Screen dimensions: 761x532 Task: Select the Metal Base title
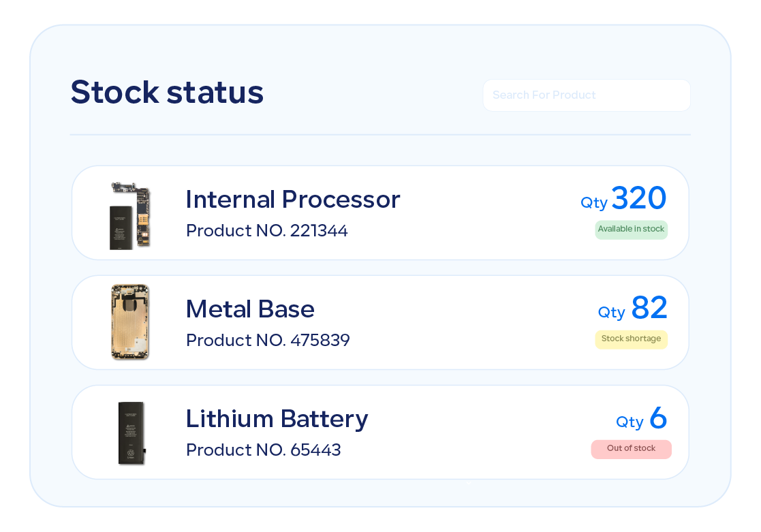(250, 309)
